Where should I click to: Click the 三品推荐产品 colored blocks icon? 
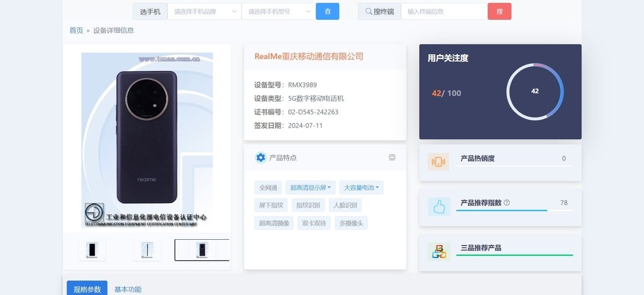438,252
